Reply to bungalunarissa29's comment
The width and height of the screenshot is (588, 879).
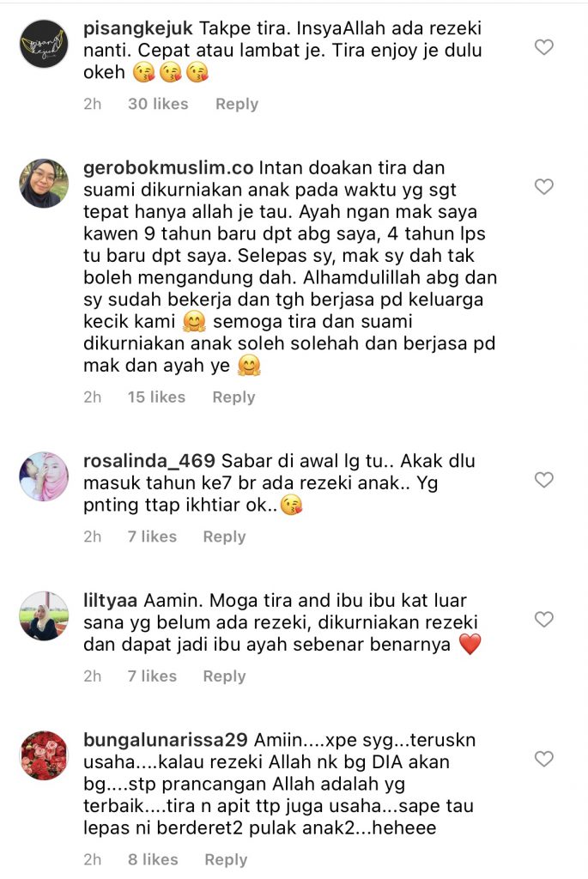point(226,860)
